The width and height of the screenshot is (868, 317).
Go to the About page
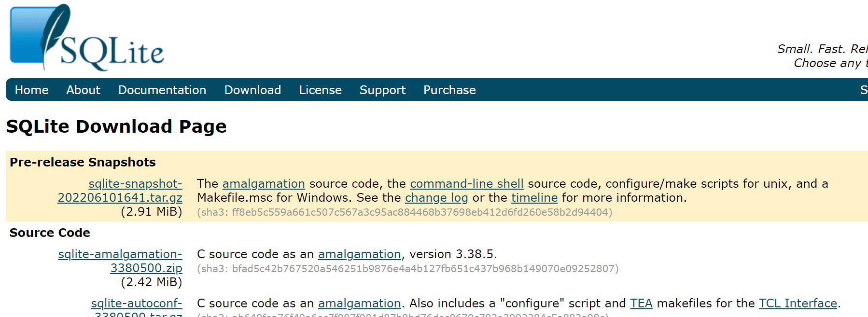pyautogui.click(x=84, y=90)
